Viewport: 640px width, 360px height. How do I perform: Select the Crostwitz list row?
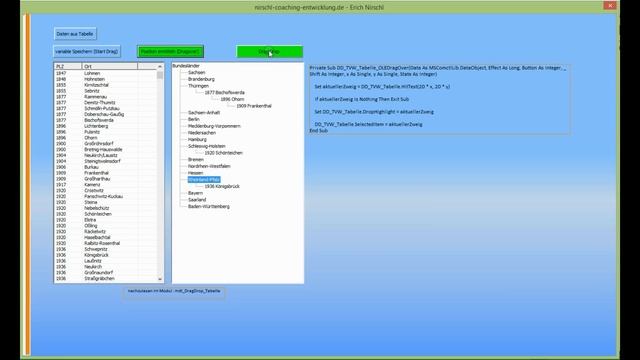click(x=105, y=190)
